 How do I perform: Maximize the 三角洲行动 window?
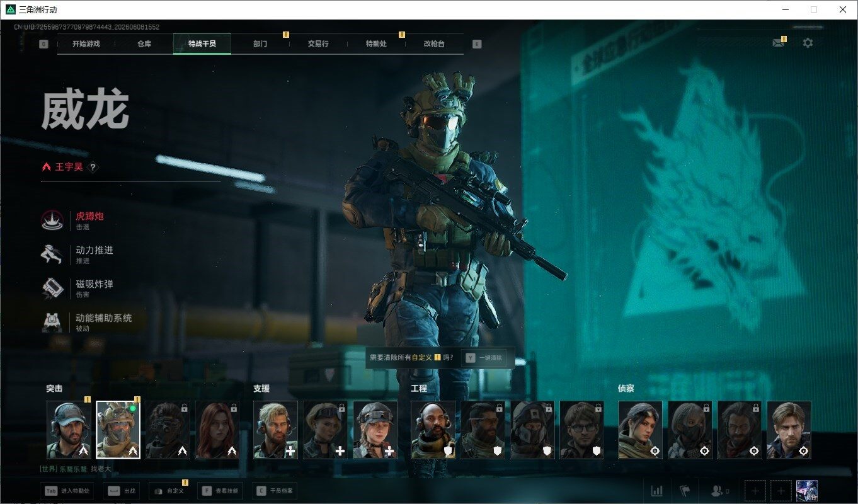click(814, 9)
